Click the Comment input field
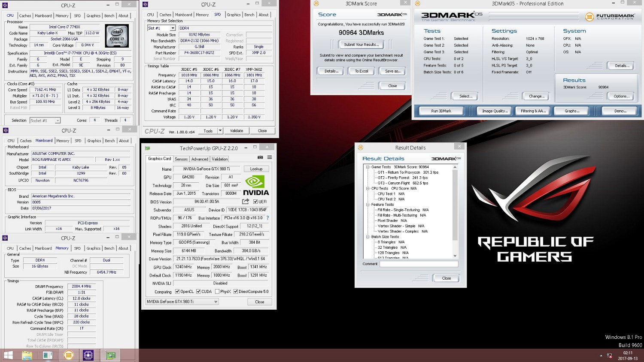This screenshot has width=644, height=362. (x=419, y=264)
